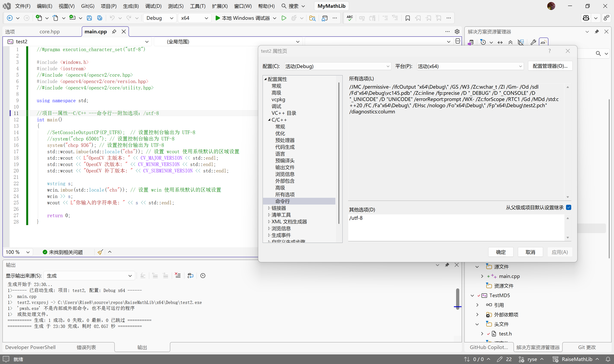Open the 调试(D) menu
Viewport: 614px width, 364px height.
(153, 6)
